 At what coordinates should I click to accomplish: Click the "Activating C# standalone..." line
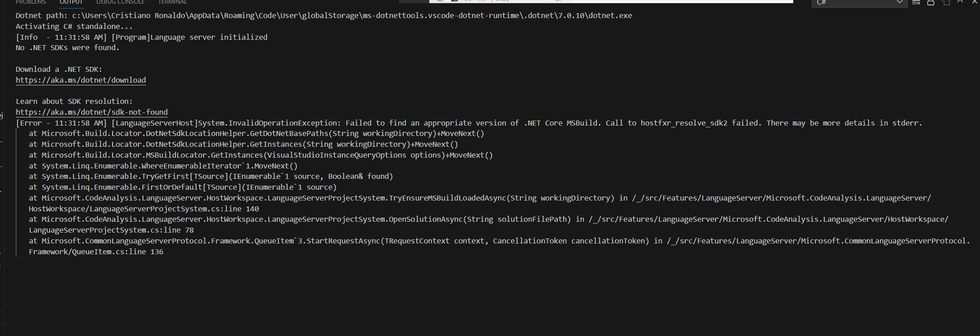coord(74,27)
